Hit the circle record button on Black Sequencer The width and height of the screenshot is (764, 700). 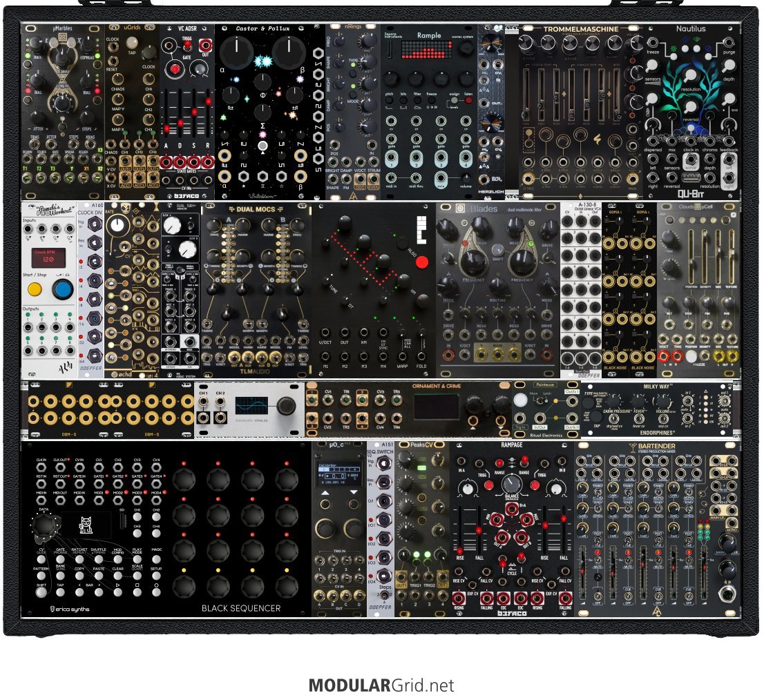coord(156,592)
